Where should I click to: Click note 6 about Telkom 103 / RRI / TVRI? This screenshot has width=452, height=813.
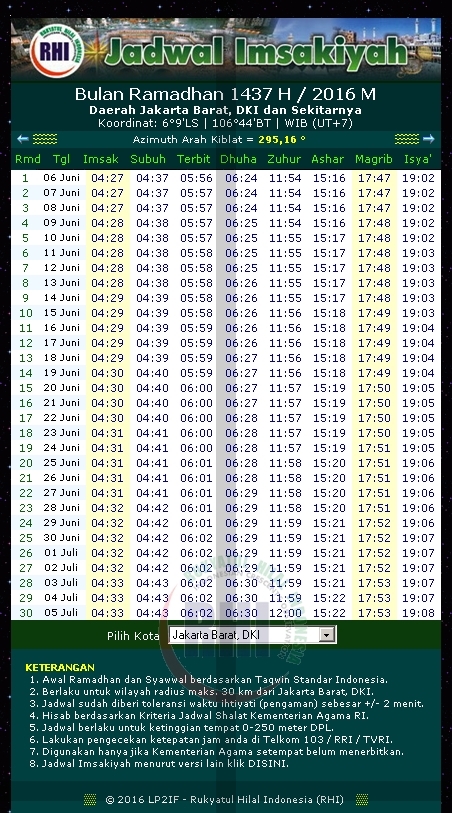(211, 740)
